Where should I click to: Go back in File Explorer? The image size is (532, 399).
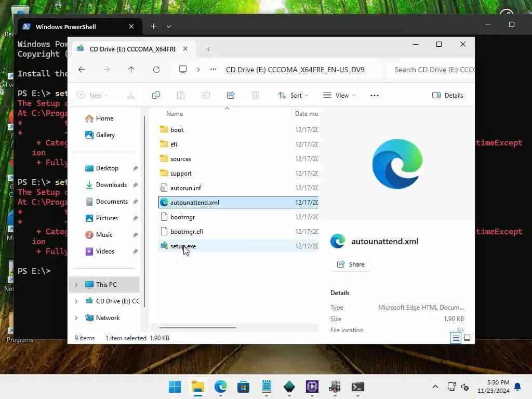tap(82, 70)
